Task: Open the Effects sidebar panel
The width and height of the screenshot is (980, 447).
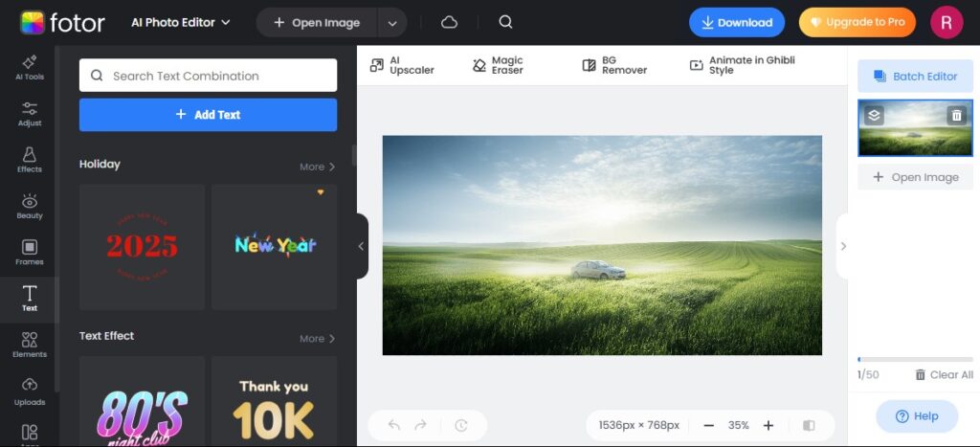Action: pos(30,160)
